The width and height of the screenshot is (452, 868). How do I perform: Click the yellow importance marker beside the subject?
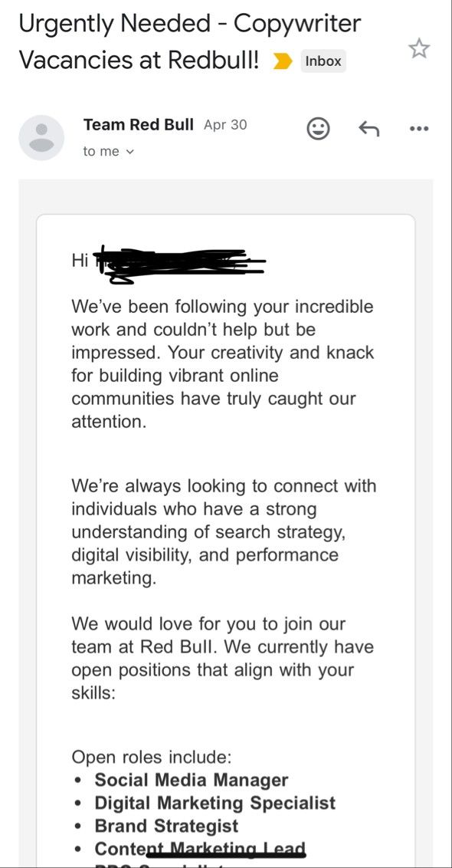tap(283, 60)
